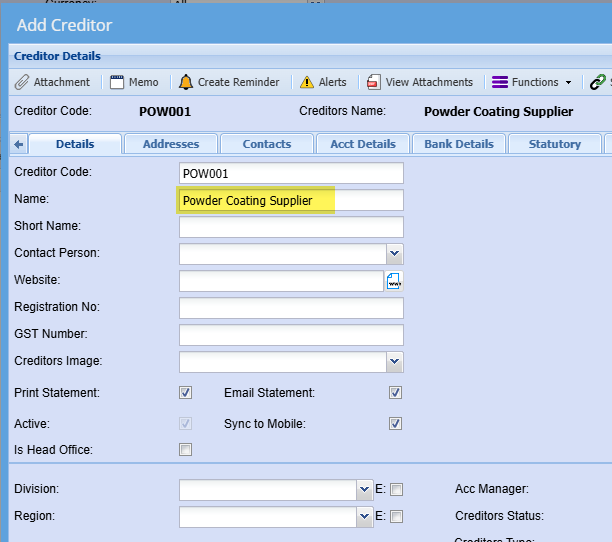Click the bold POW001 header value
Viewport: 612px width, 542px height.
[165, 112]
